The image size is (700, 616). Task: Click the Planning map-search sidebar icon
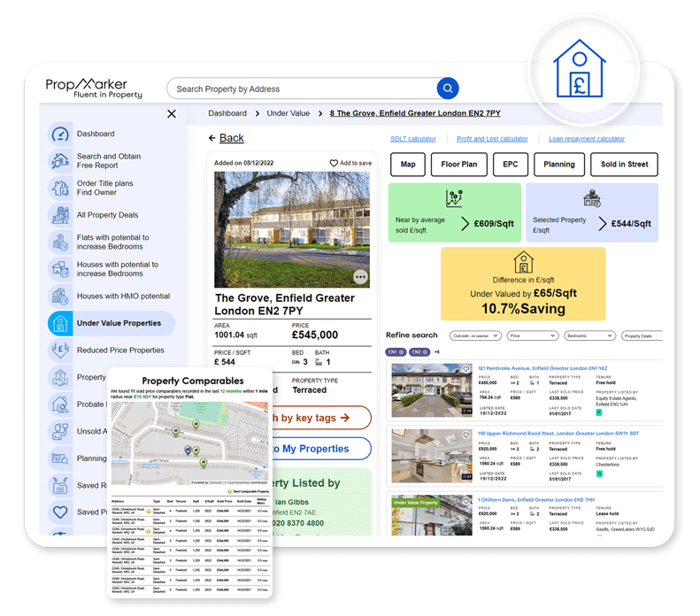[x=60, y=458]
